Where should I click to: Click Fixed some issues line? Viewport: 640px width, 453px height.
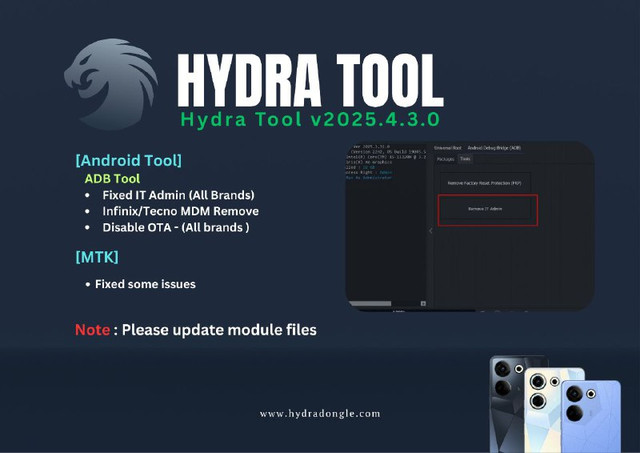pyautogui.click(x=145, y=284)
